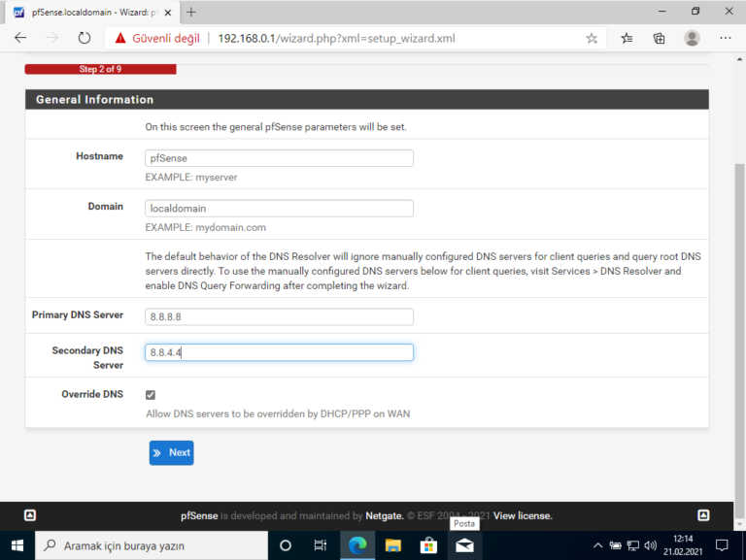The width and height of the screenshot is (746, 560).
Task: Click the Netgate link in footer
Action: pos(384,516)
